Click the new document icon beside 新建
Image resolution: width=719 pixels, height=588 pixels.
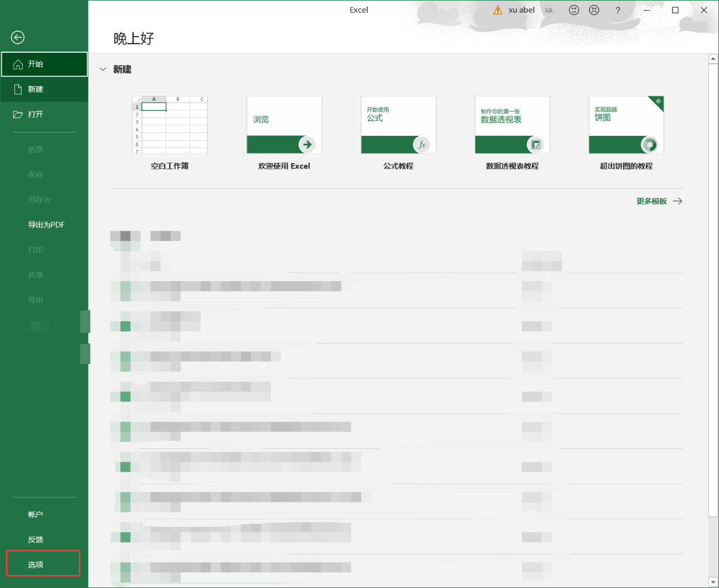(18, 89)
